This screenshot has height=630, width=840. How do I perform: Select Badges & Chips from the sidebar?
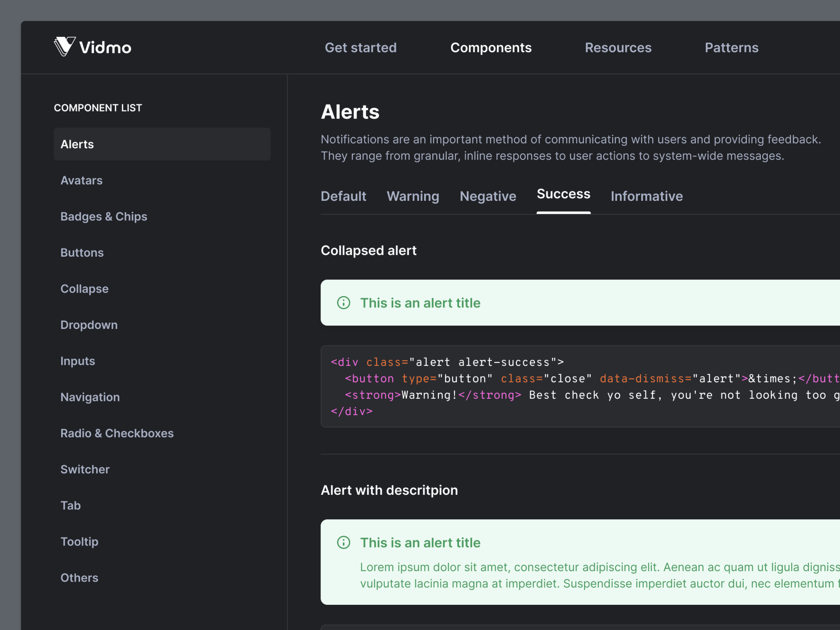(104, 216)
